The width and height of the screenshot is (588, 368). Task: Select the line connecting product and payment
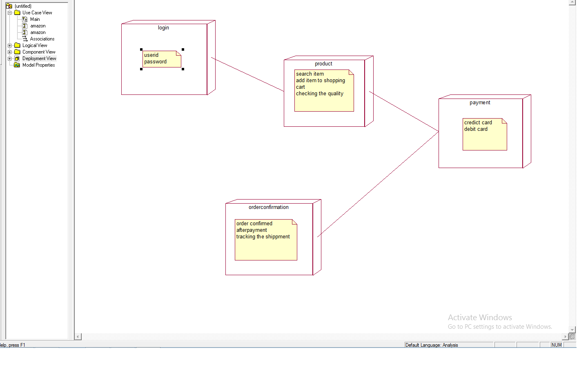point(404,111)
